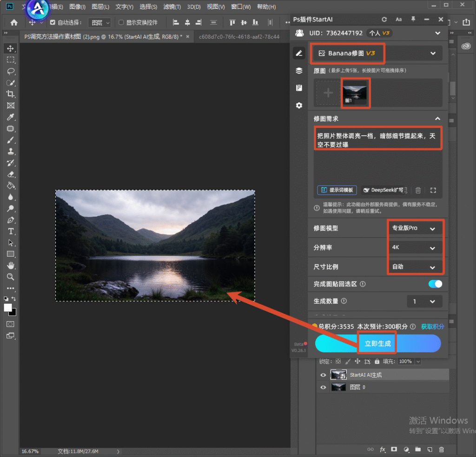Toggle the 自动选择 checkbox
Image resolution: width=476 pixels, height=457 pixels.
point(53,22)
